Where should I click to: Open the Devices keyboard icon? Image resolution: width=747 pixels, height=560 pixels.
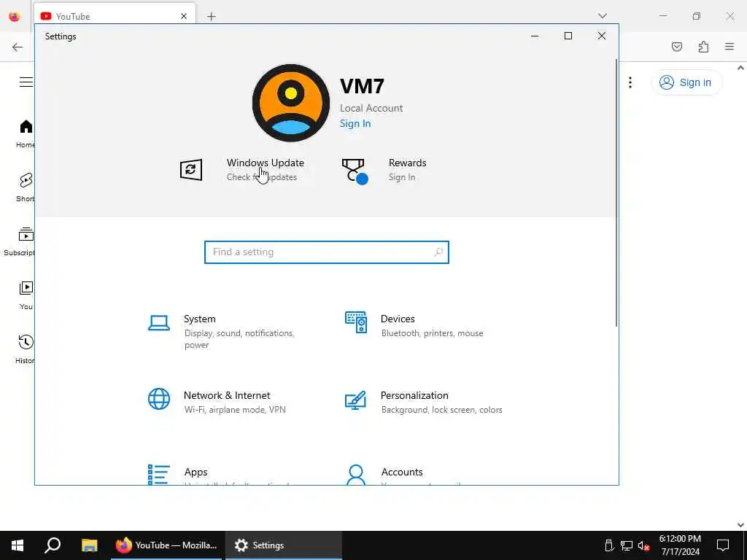(355, 322)
